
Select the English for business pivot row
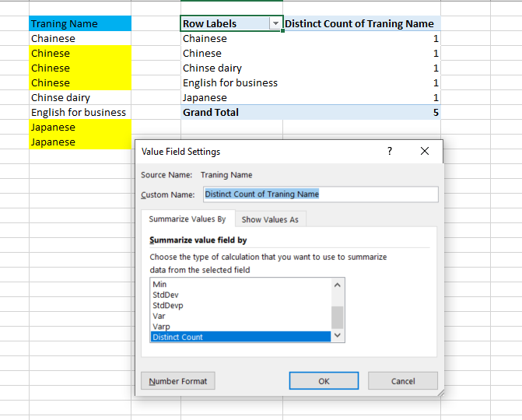(230, 83)
